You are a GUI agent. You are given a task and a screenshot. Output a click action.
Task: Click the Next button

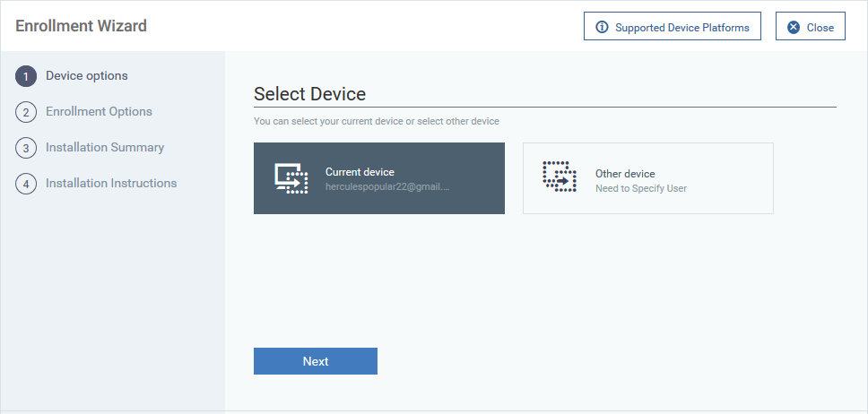coord(316,361)
